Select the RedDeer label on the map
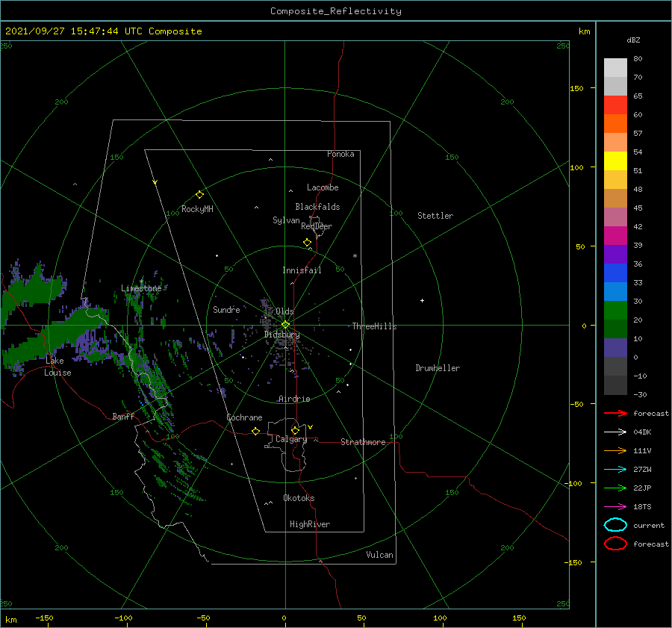 click(317, 226)
